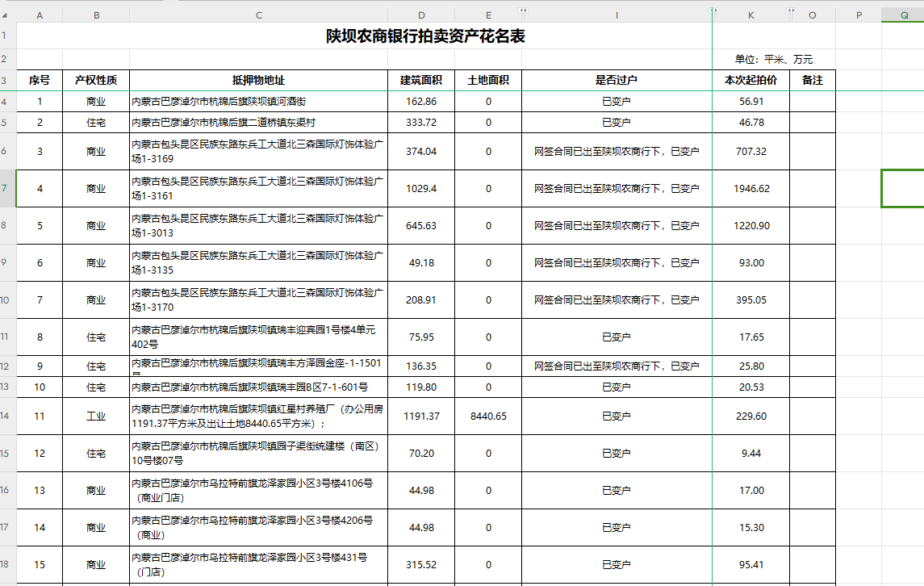The width and height of the screenshot is (924, 586).
Task: Select column I header
Action: (x=617, y=15)
